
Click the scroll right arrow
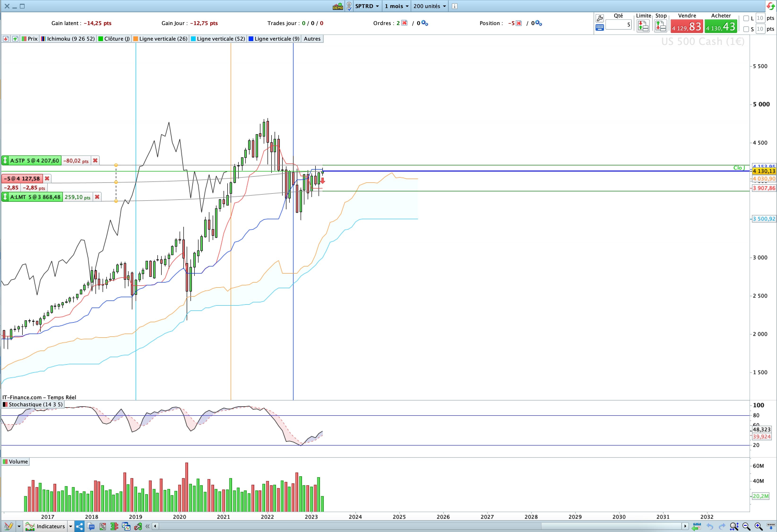coord(685,526)
